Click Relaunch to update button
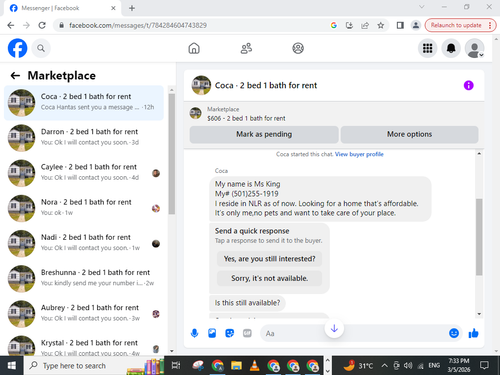500x375 pixels. pos(460,25)
